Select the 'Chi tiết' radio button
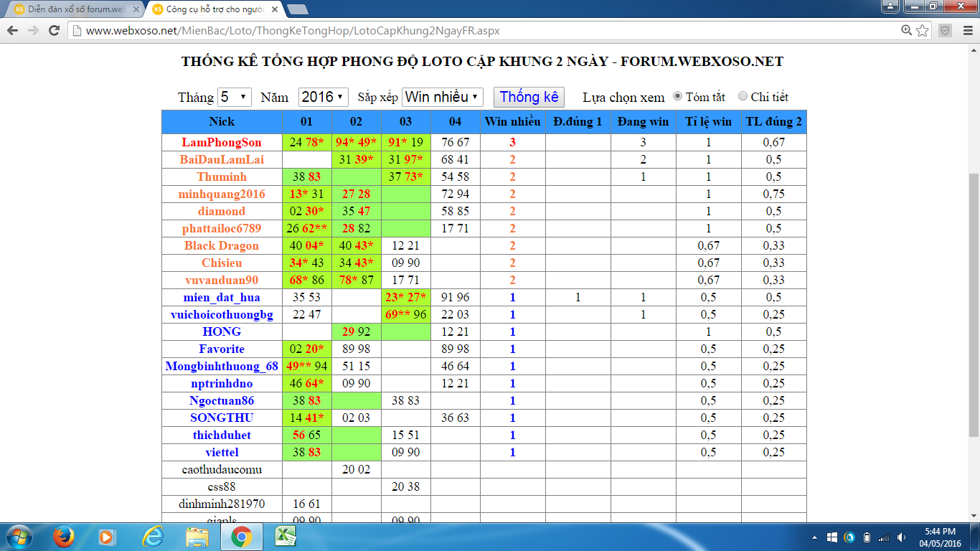Image resolution: width=980 pixels, height=551 pixels. click(x=743, y=96)
